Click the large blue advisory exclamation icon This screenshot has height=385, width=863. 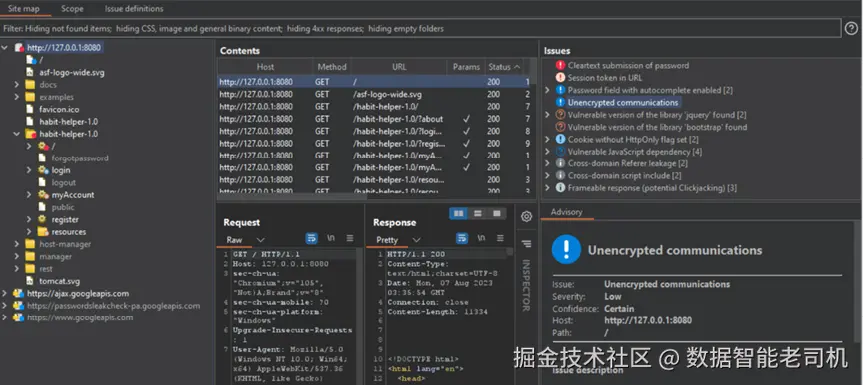(566, 250)
